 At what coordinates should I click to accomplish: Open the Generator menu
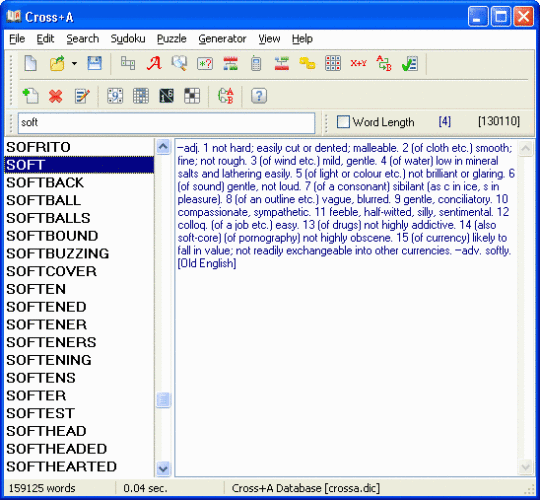point(222,39)
